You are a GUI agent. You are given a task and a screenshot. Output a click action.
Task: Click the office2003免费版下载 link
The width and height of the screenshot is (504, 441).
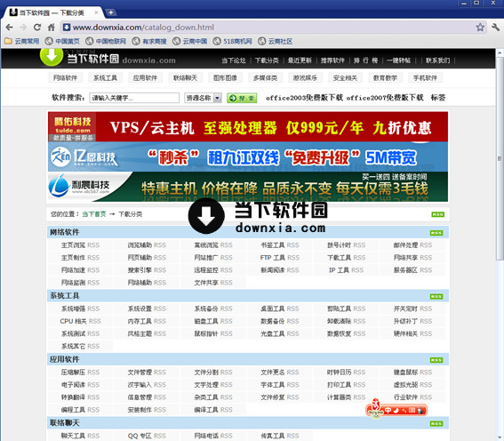pos(304,98)
